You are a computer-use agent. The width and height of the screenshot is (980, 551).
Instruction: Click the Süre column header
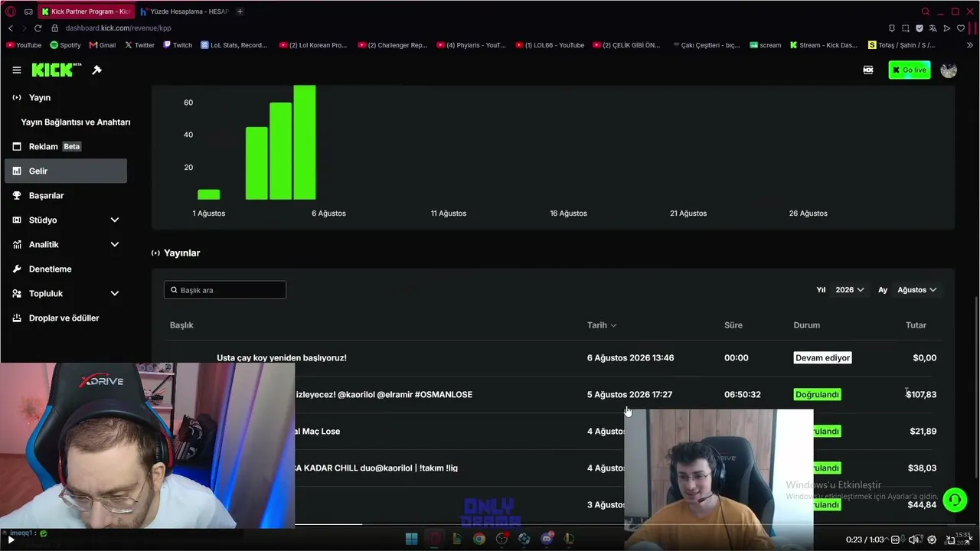click(x=733, y=325)
